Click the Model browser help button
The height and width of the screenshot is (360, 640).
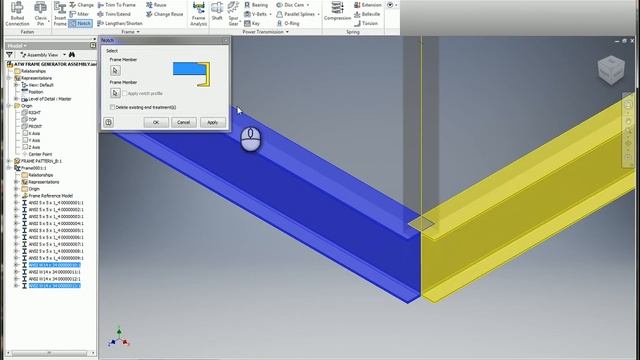click(93, 46)
